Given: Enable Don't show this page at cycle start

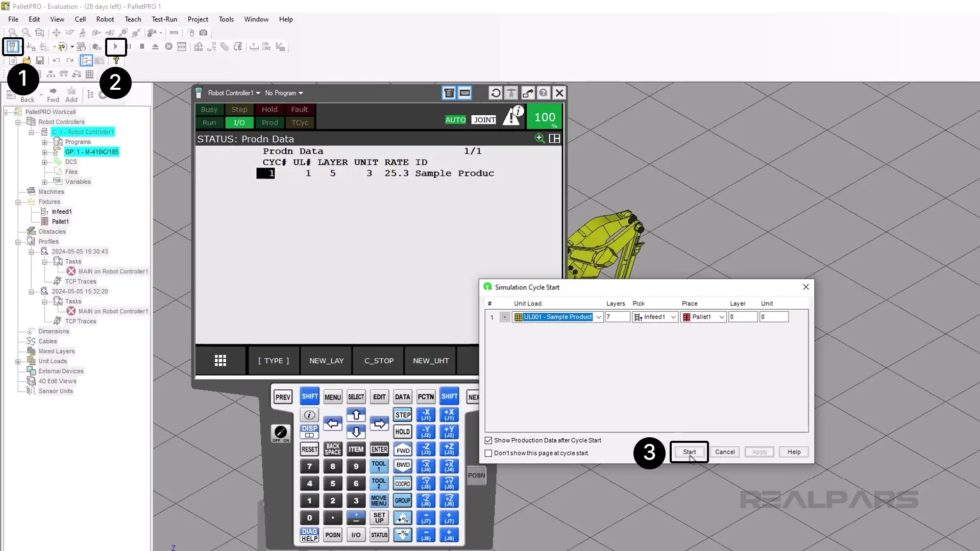Looking at the screenshot, I should (x=488, y=453).
